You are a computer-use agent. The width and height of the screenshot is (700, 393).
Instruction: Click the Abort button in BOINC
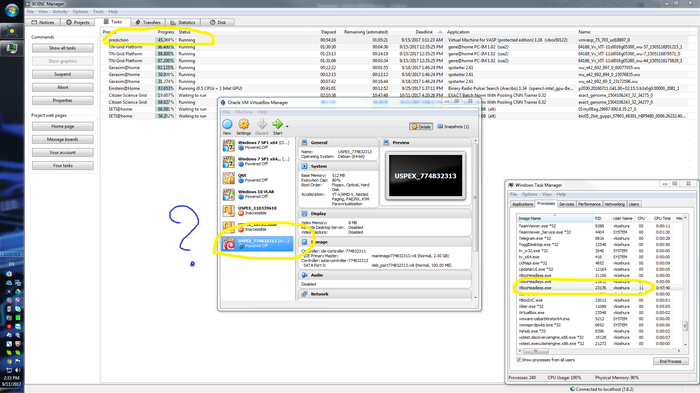coord(62,87)
